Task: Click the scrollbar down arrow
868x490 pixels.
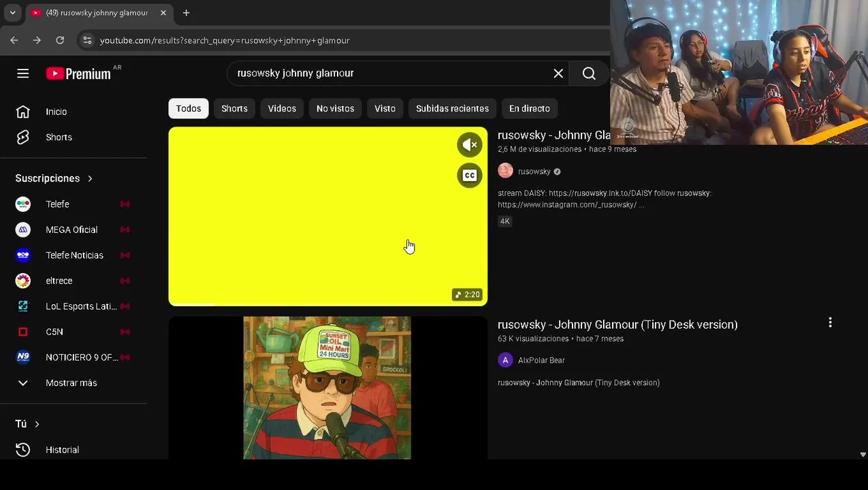Action: click(863, 455)
